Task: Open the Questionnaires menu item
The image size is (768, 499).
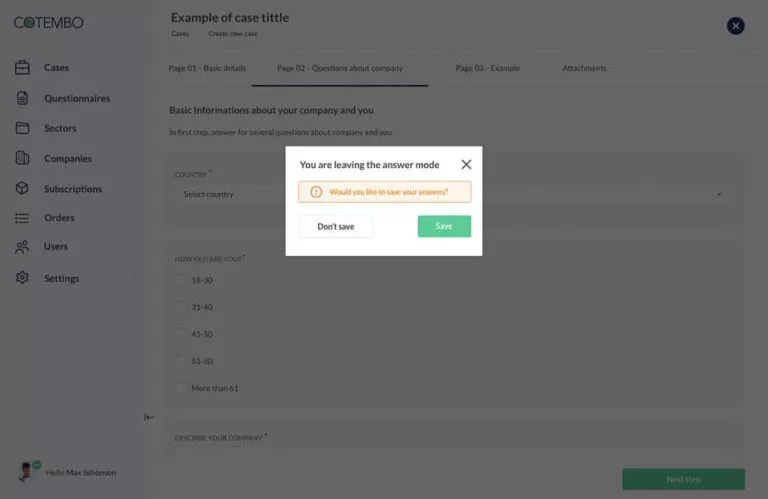Action: pos(77,98)
